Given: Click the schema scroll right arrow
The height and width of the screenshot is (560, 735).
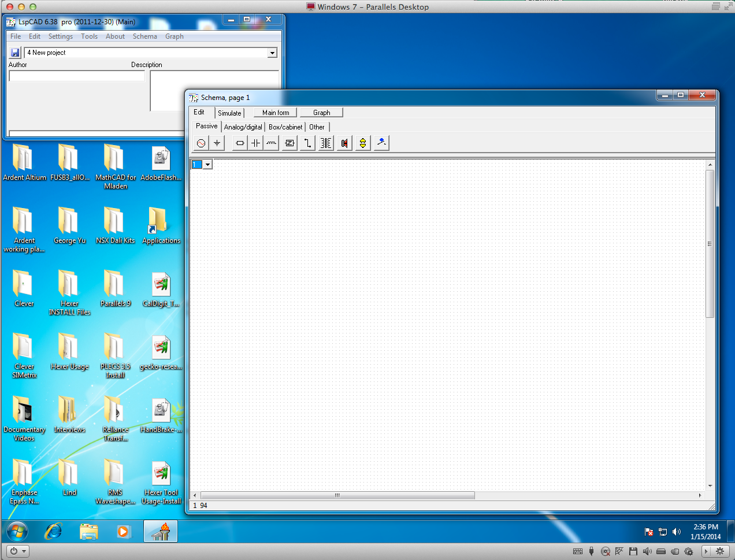Looking at the screenshot, I should (x=700, y=495).
